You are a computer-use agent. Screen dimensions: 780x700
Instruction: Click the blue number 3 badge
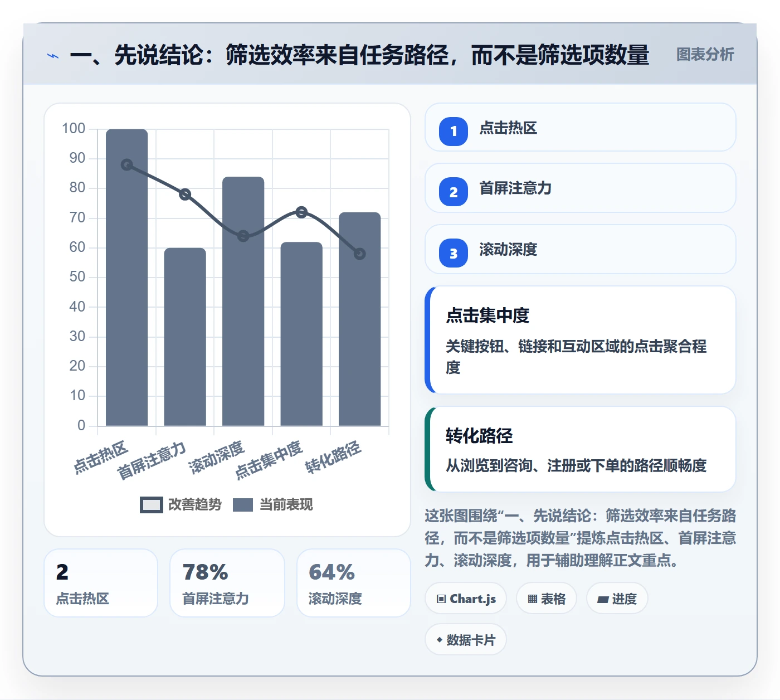[x=454, y=253]
